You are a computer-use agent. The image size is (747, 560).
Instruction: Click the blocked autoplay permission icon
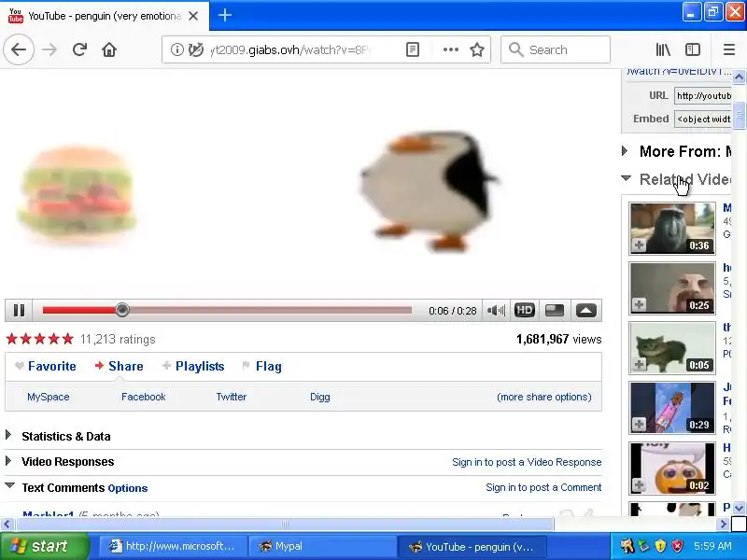pos(195,49)
